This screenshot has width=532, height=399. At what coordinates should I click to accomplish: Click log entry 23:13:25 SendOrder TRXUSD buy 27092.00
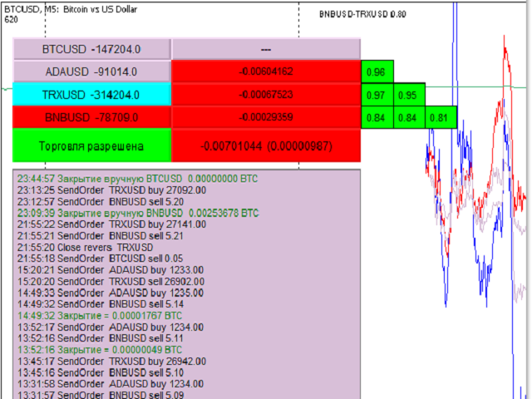tap(111, 190)
